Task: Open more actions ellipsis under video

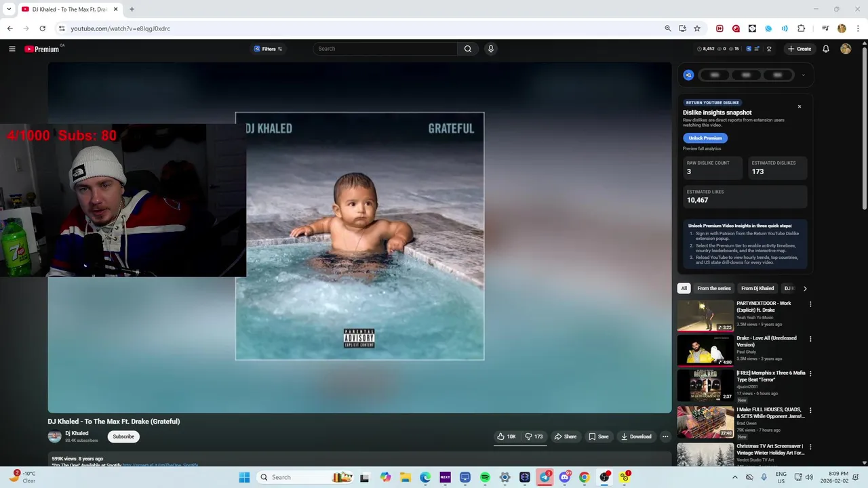Action: pos(665,436)
